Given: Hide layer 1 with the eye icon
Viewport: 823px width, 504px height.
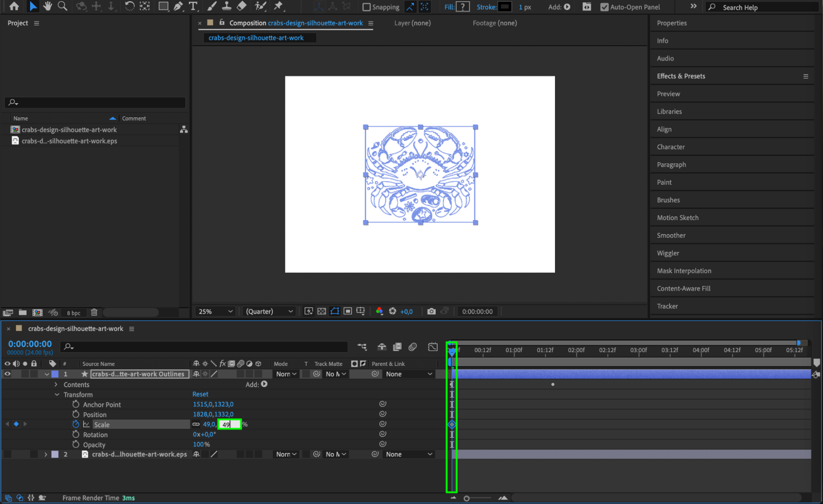Looking at the screenshot, I should point(7,374).
